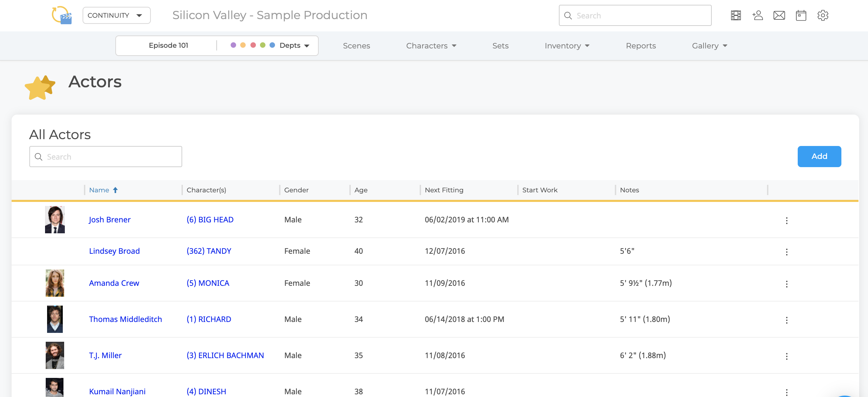This screenshot has width=868, height=397.
Task: Click Kumail Nanjiani's photo thumbnail
Action: click(55, 388)
